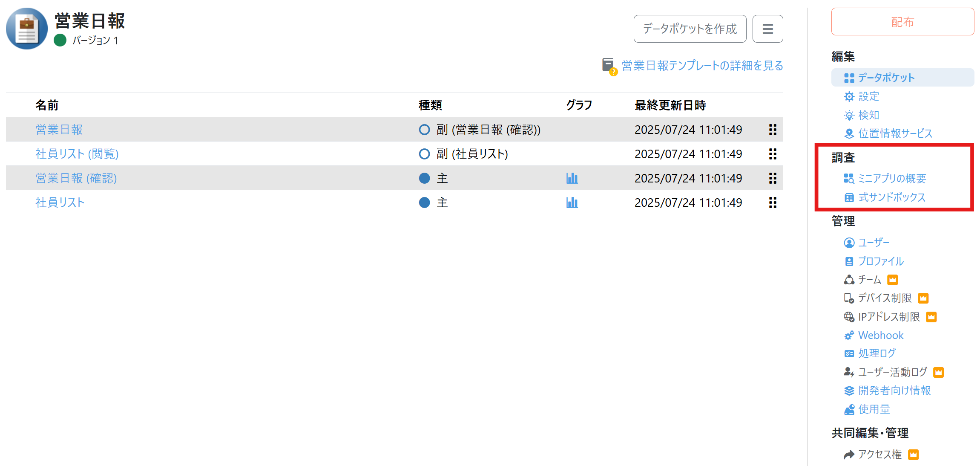980x466 pixels.
Task: Click the graph icon on the 営業日報 (確認) row
Action: tap(572, 178)
